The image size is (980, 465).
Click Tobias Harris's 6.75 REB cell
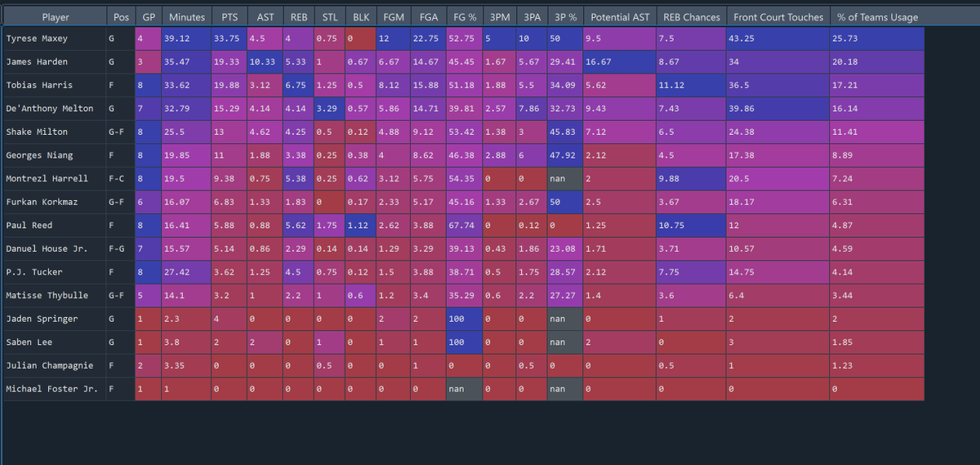tap(298, 85)
